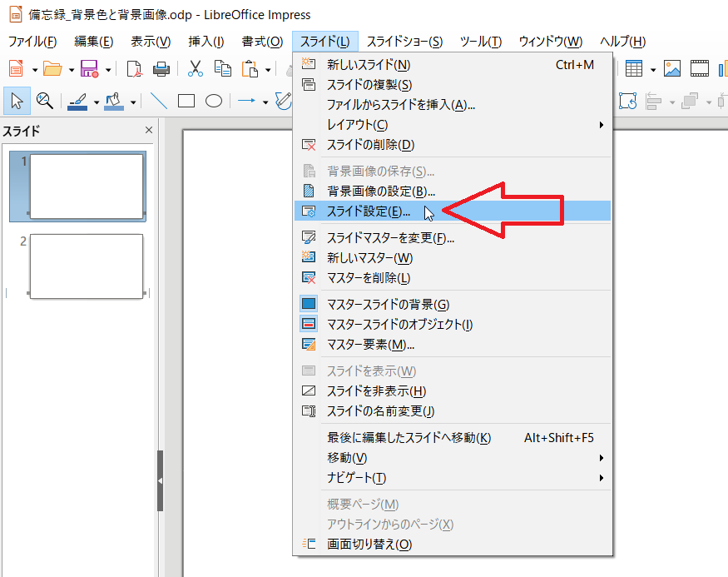Click the cut scissors icon

point(195,69)
